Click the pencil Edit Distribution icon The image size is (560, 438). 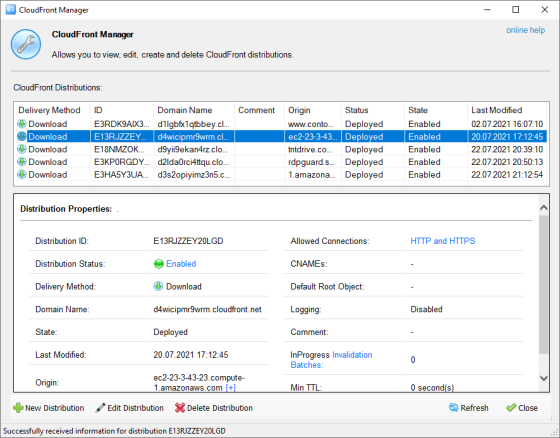[x=100, y=408]
